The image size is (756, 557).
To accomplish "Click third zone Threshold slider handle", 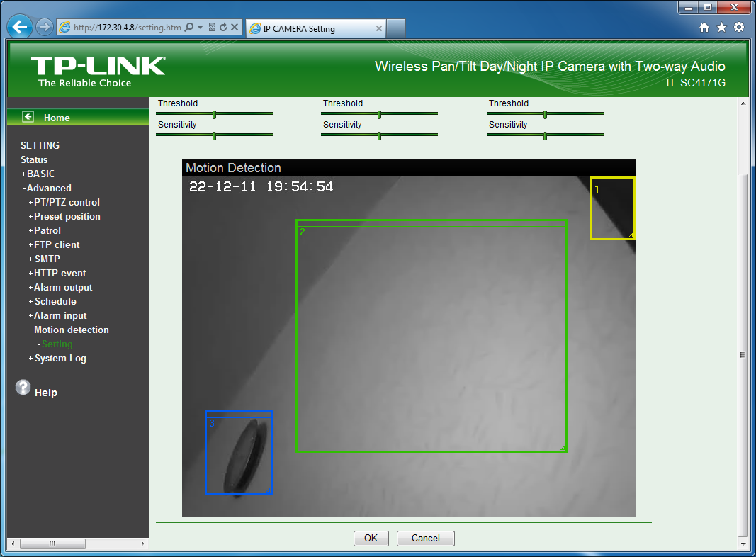I will 545,115.
